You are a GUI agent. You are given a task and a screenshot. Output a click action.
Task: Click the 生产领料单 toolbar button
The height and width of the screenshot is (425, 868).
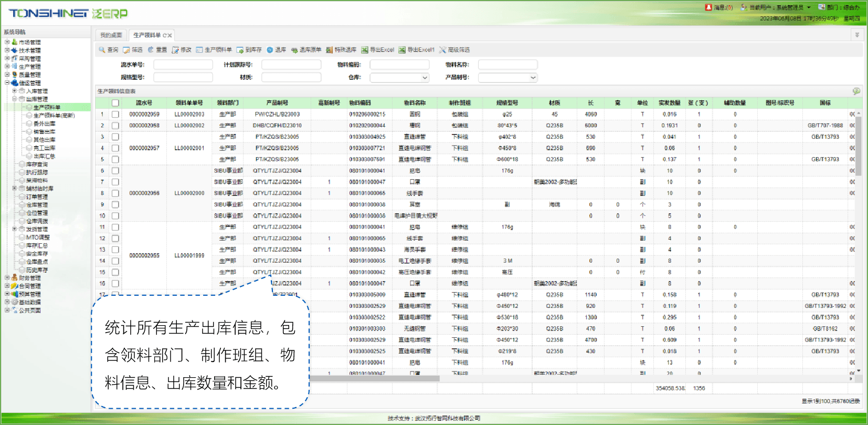click(x=214, y=50)
